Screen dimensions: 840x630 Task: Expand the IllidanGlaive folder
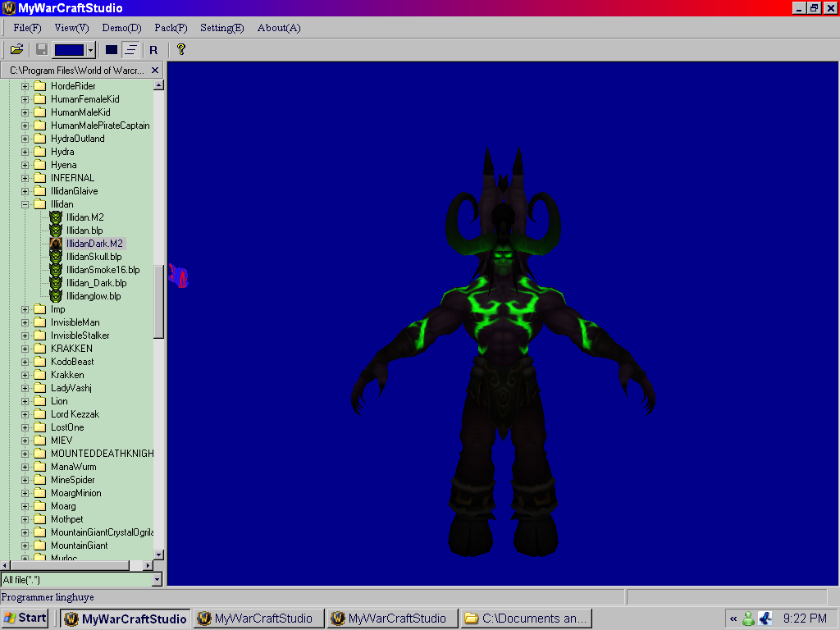tap(25, 191)
